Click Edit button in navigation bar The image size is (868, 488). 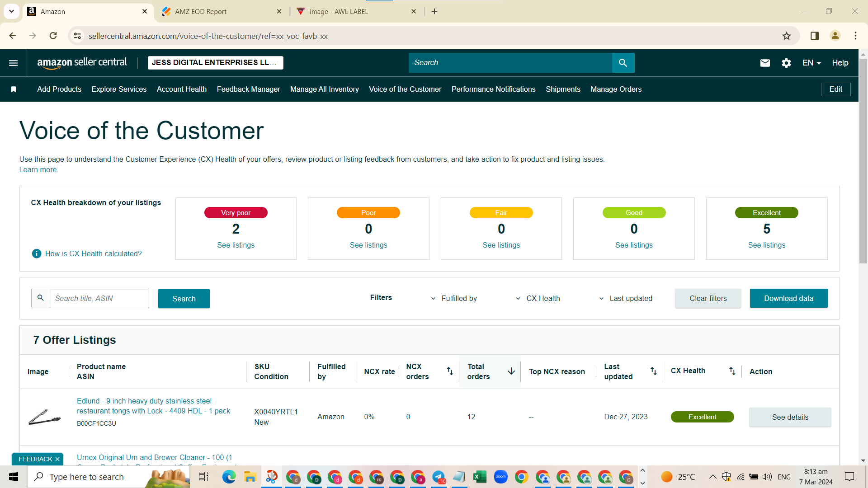[835, 89]
